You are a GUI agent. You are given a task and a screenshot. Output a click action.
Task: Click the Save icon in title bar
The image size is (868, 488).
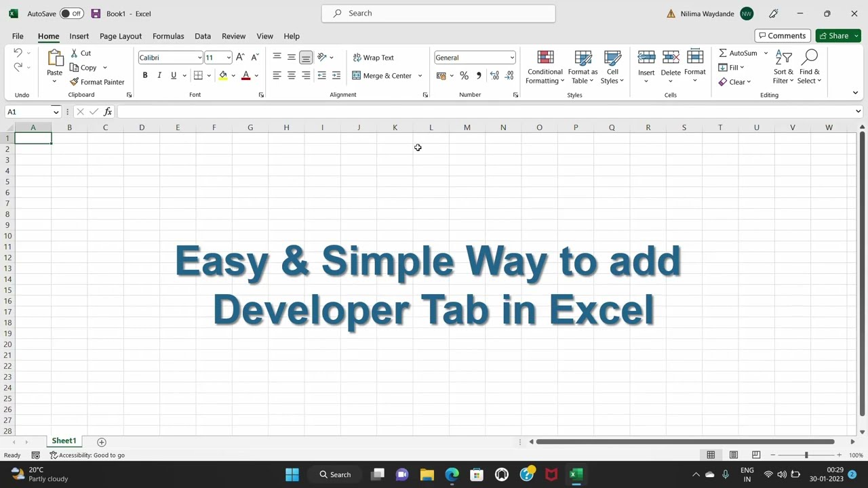tap(96, 14)
